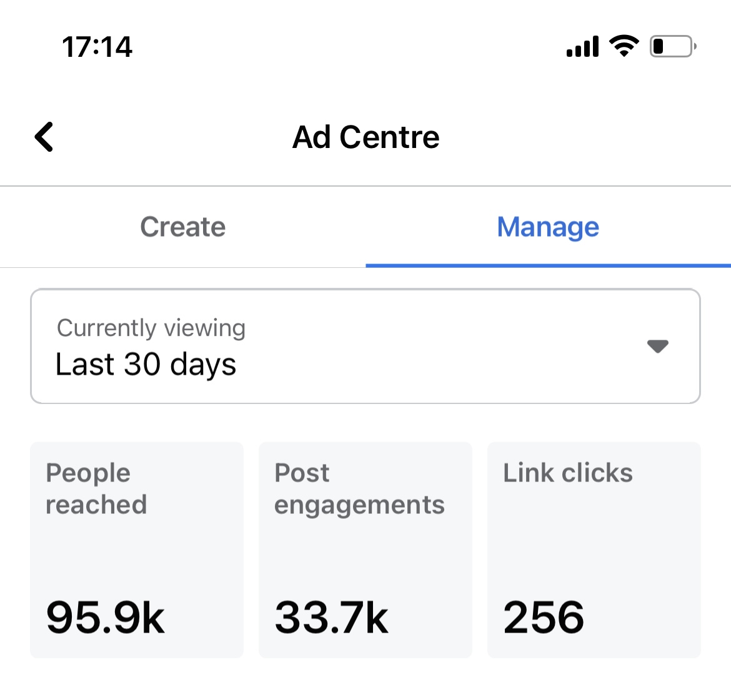Tap the battery level icon
731x700 pixels.
pos(673,46)
